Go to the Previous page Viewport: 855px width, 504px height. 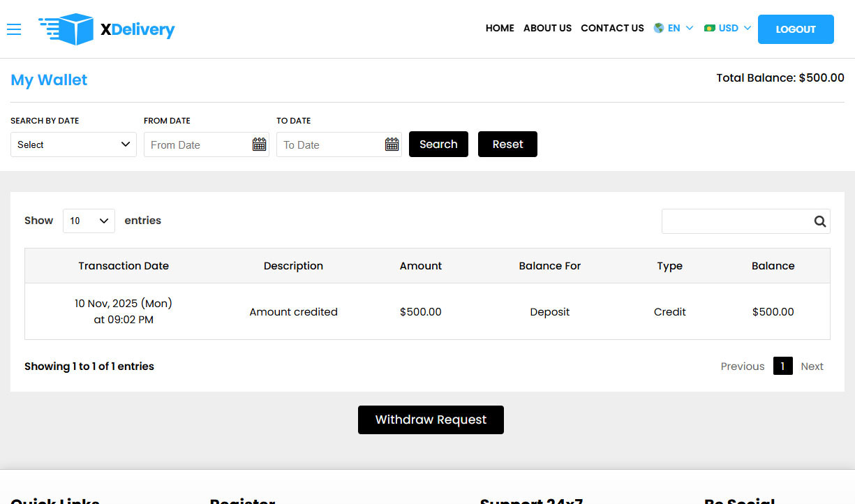tap(743, 366)
